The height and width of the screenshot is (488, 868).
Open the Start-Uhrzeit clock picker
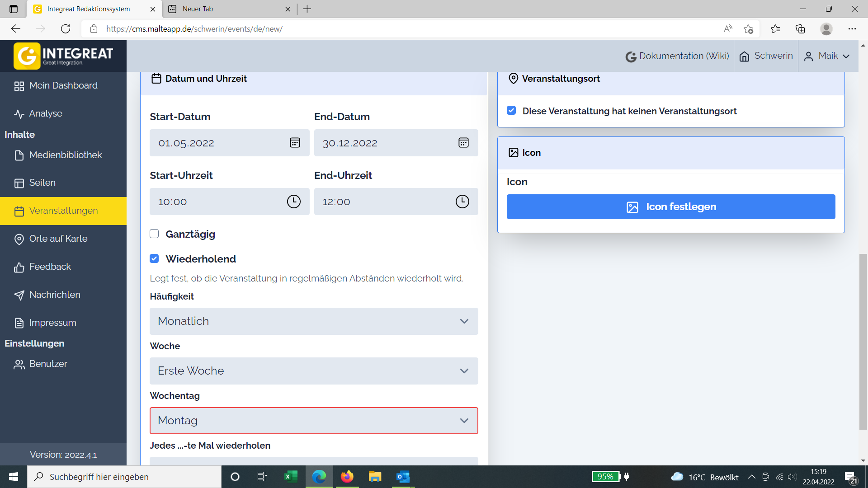(x=293, y=202)
